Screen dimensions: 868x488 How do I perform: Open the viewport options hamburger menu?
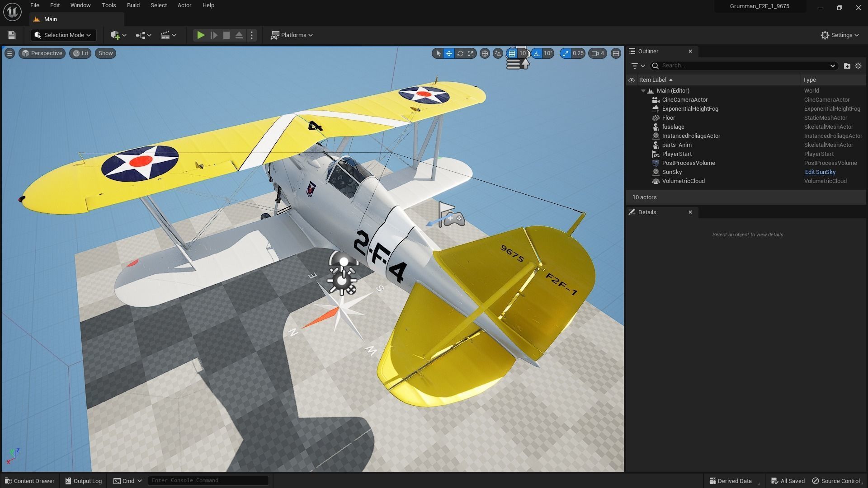(x=9, y=53)
